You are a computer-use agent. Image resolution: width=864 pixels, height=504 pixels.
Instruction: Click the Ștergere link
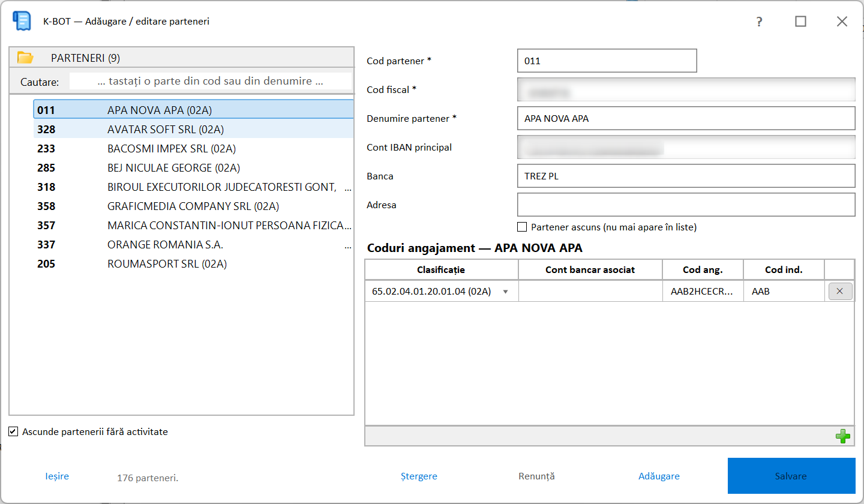(419, 476)
